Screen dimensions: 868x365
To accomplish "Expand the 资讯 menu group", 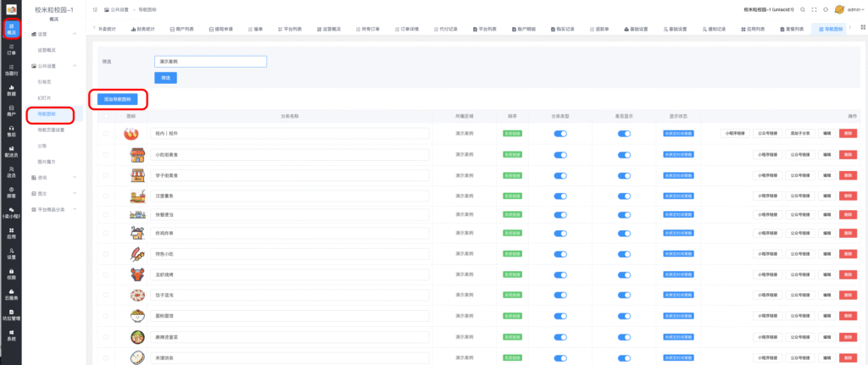I will tap(74, 177).
